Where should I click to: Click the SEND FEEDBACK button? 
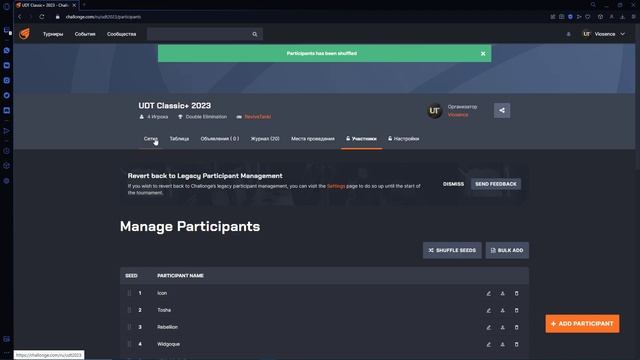(x=496, y=184)
